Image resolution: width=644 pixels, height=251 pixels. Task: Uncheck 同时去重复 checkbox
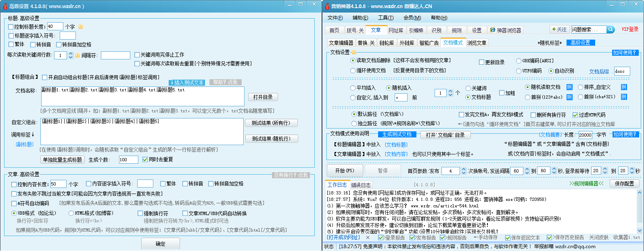145,160
